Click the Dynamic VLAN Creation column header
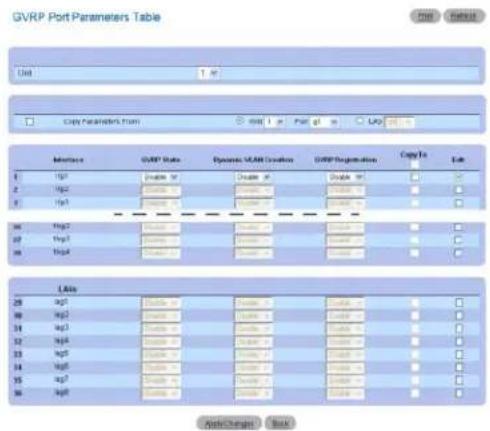 [253, 160]
